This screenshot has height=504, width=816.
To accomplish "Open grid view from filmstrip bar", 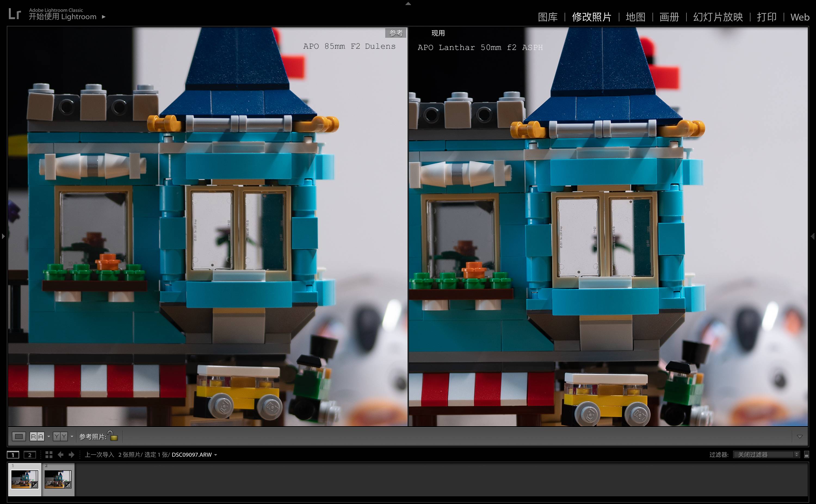I will [49, 455].
